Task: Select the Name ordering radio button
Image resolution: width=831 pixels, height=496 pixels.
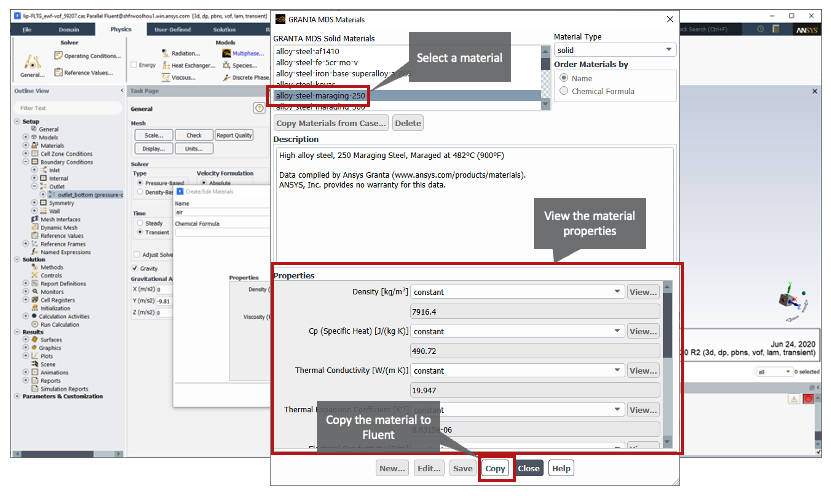Action: (x=564, y=77)
